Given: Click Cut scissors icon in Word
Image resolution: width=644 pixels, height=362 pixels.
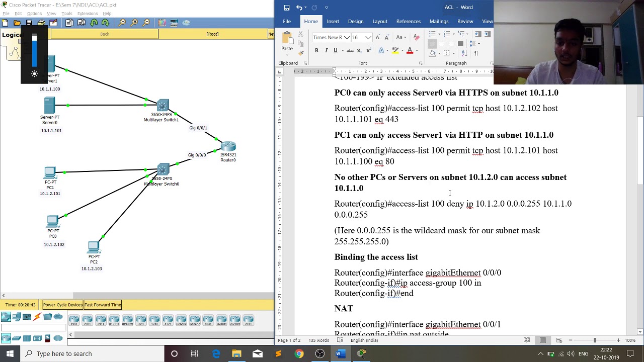Looking at the screenshot, I should 300,34.
